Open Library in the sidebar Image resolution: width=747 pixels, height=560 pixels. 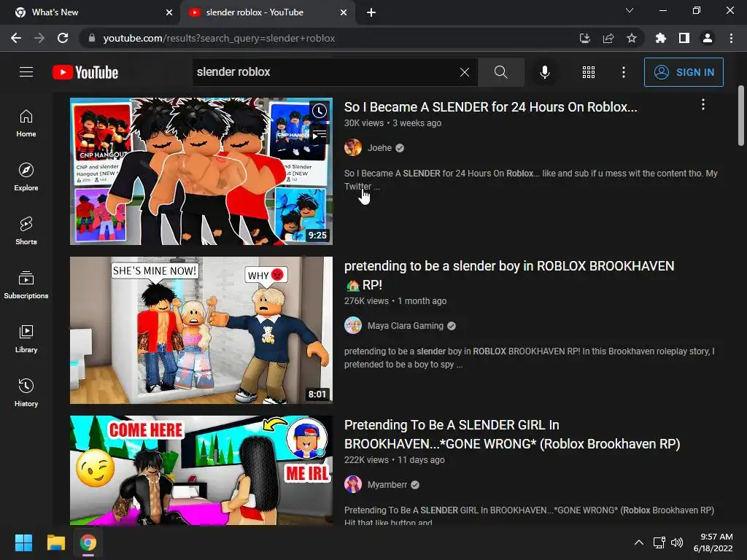coord(26,338)
